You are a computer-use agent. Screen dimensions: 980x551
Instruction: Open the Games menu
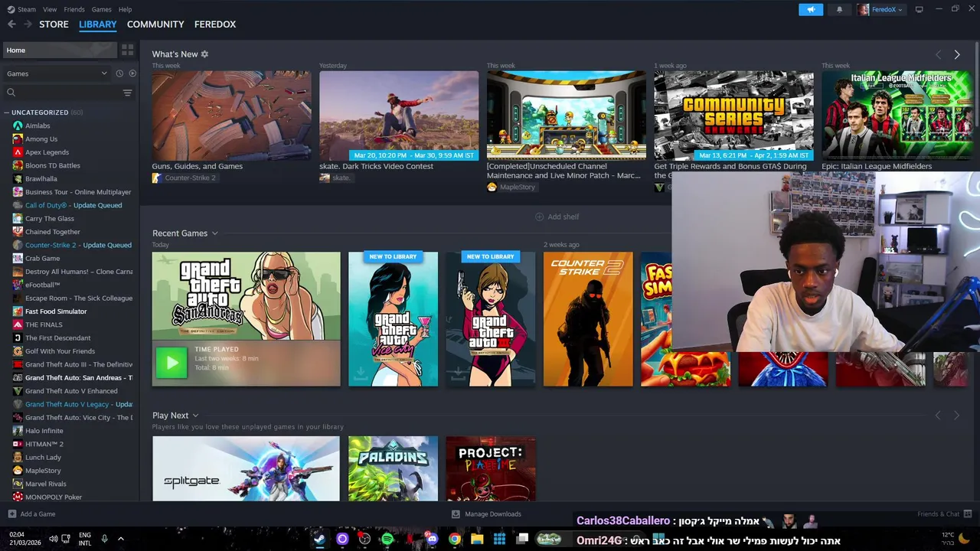click(x=101, y=9)
